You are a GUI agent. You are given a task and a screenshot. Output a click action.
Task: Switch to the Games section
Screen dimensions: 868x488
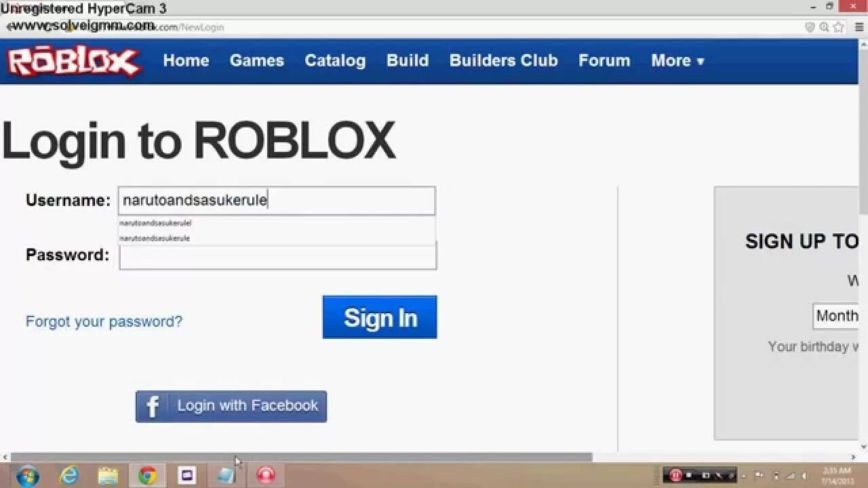coord(256,61)
